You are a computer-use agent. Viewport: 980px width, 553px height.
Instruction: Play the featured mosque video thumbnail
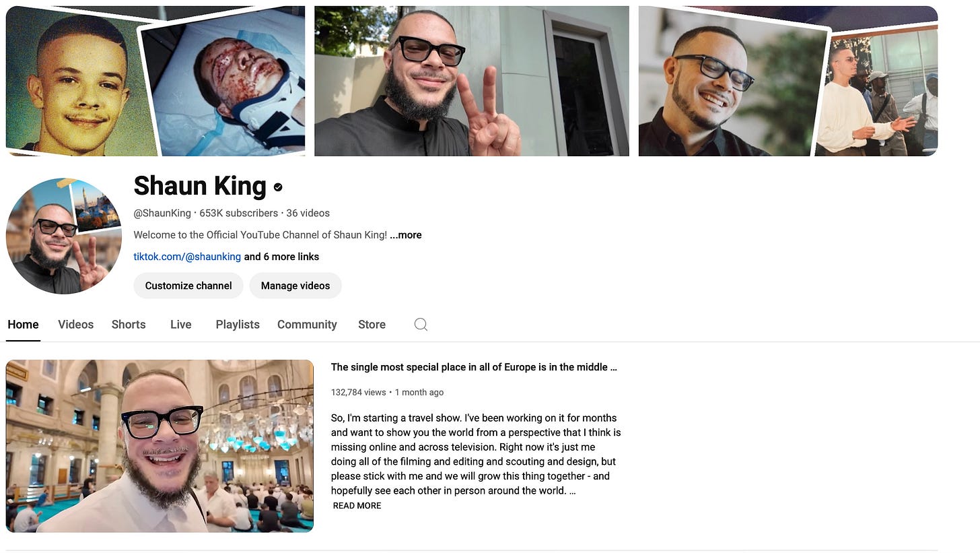tap(160, 446)
